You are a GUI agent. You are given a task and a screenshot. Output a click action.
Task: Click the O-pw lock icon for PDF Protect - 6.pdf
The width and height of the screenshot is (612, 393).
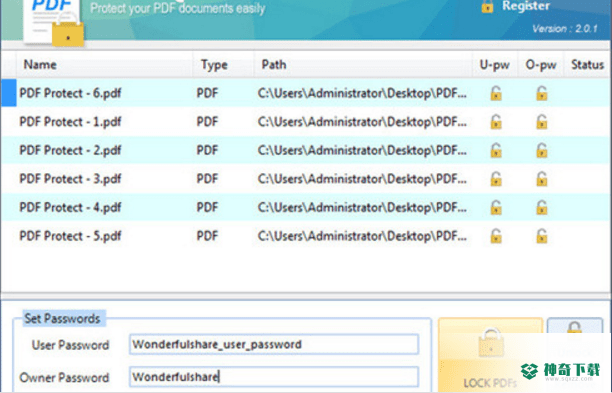click(542, 93)
